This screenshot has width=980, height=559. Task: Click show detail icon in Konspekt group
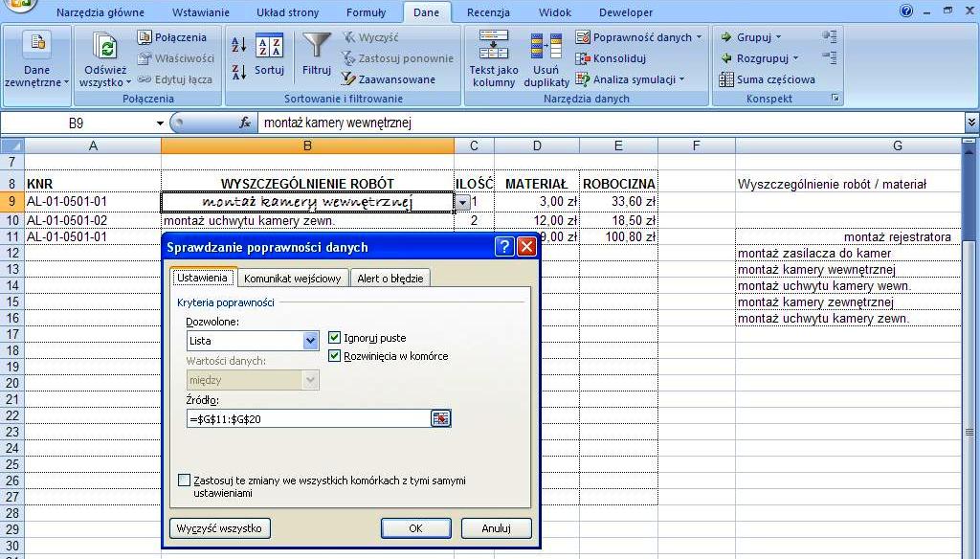(830, 36)
